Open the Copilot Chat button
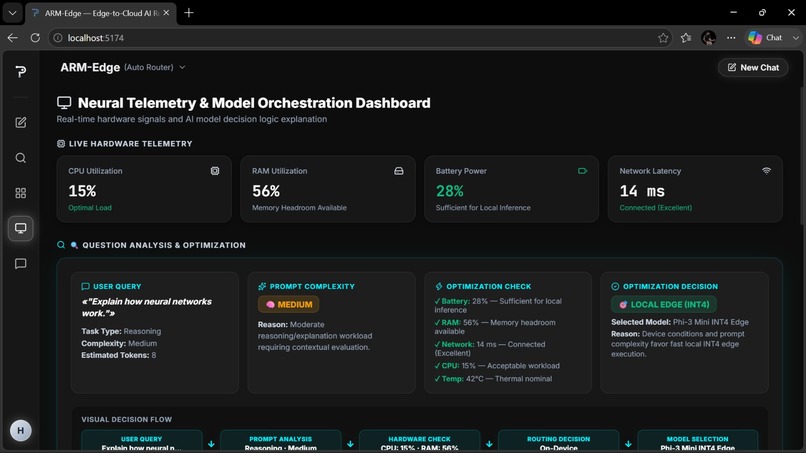The height and width of the screenshot is (453, 806). point(765,38)
